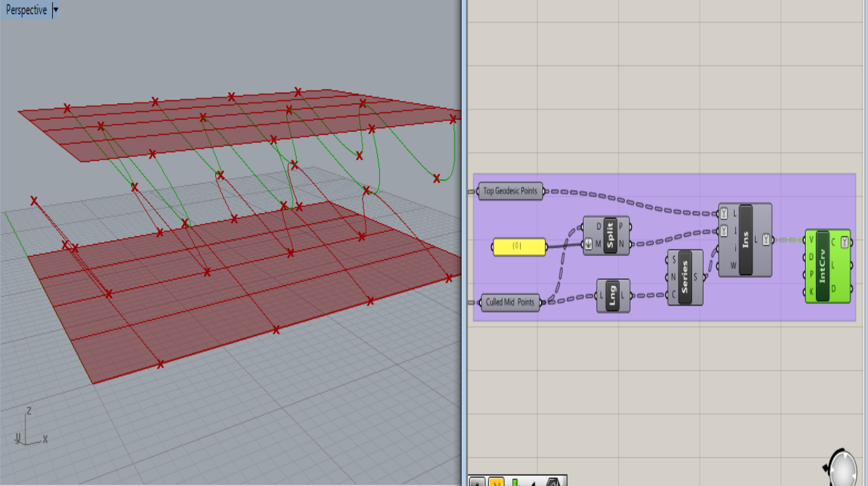The width and height of the screenshot is (868, 486).
Task: Select the Lng (List Length) component
Action: 613,297
